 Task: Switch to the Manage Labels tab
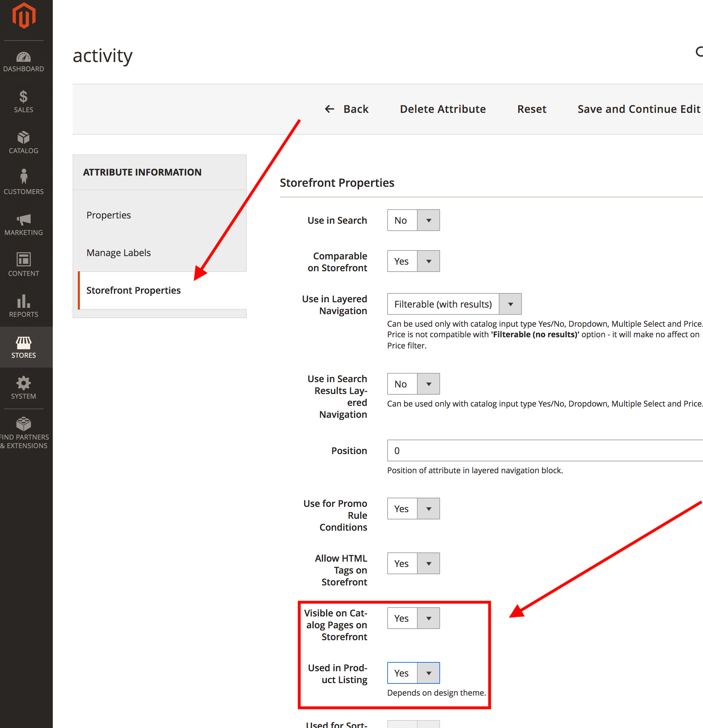(118, 253)
